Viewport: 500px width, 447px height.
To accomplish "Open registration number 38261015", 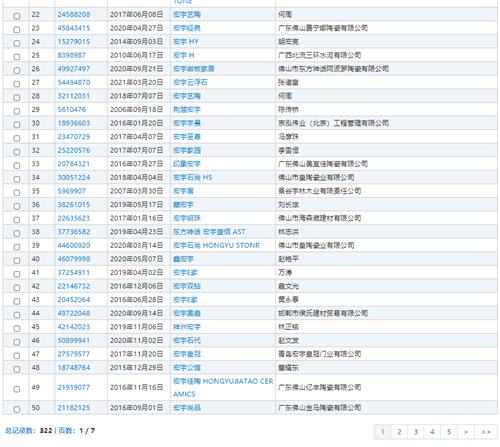I will coord(74,205).
